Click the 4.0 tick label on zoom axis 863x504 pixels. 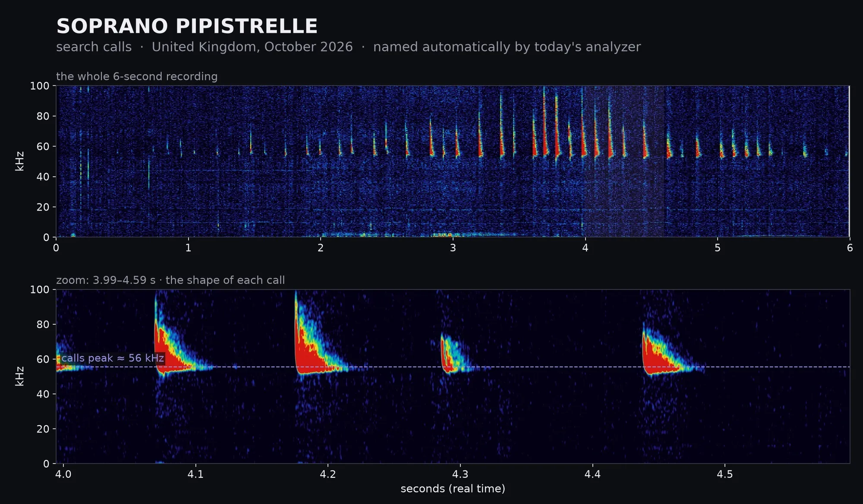click(63, 474)
